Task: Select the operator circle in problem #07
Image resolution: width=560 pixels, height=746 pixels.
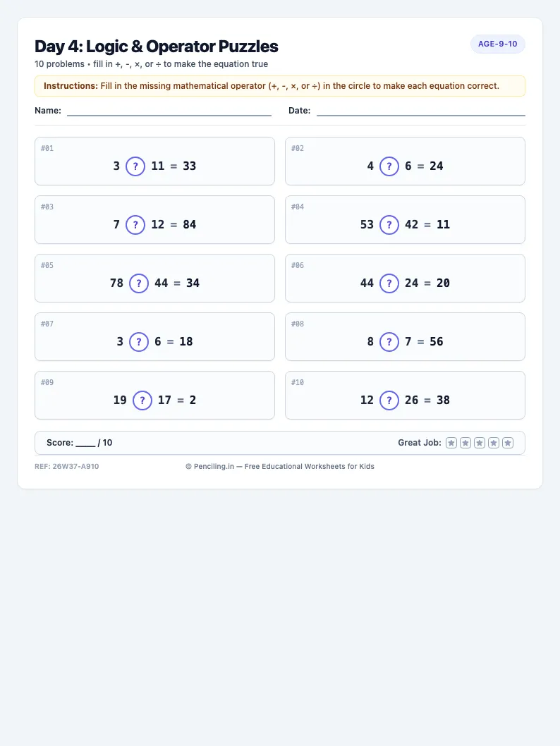Action: tap(139, 341)
